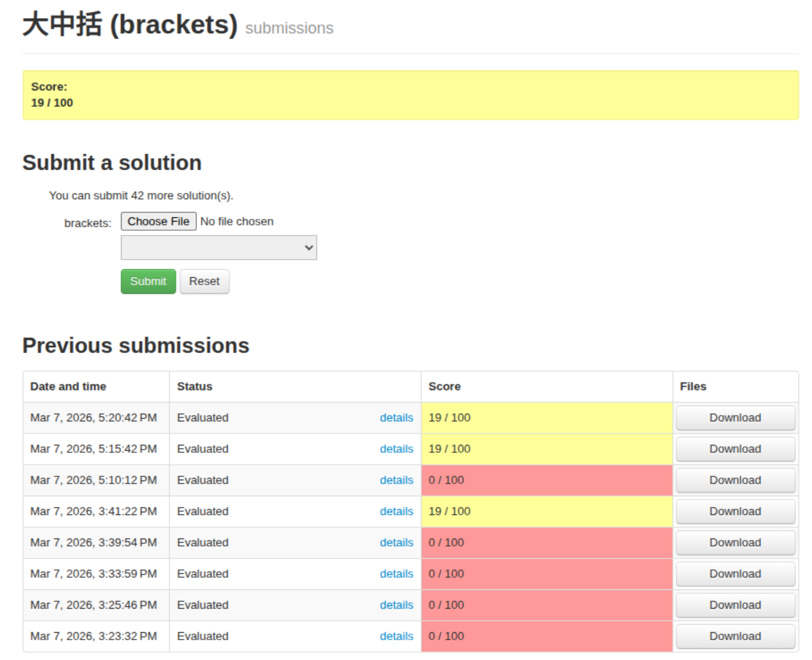Open details for 5:15:42 PM submission

coord(396,449)
